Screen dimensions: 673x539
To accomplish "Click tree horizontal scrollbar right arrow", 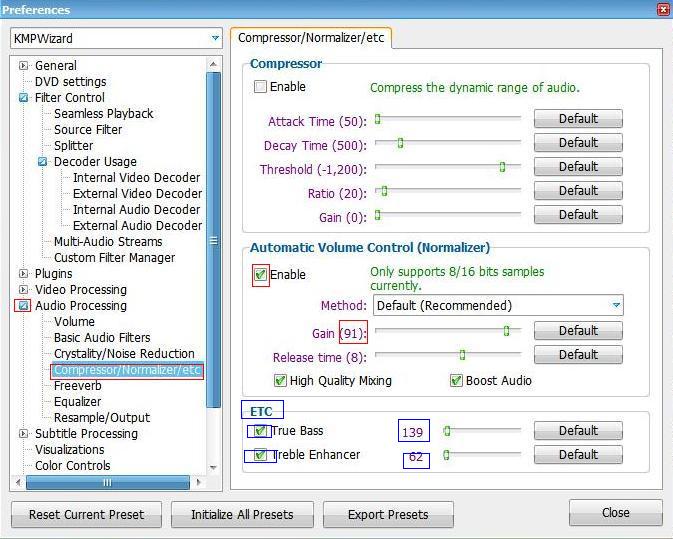I will 198,482.
